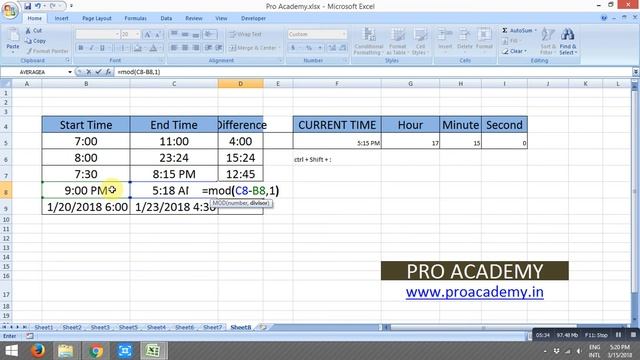Click the Cut scissors icon
This screenshot has height=360, width=640.
point(28,31)
